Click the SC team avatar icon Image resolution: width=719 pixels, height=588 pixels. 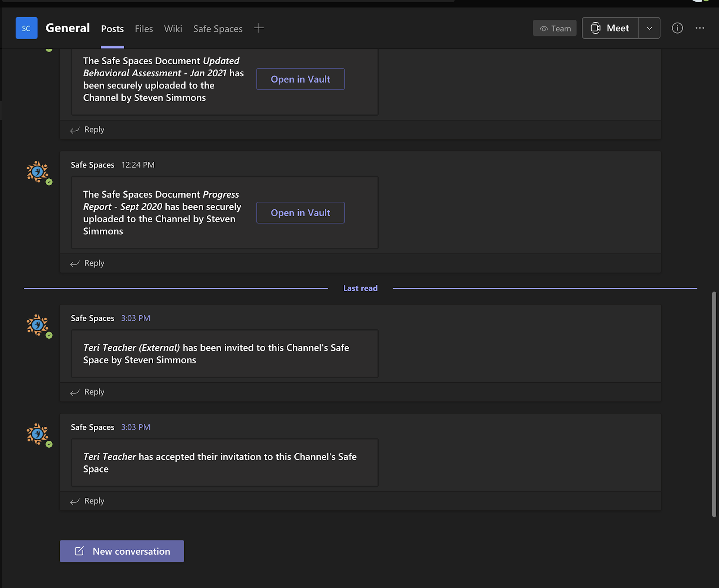click(27, 28)
